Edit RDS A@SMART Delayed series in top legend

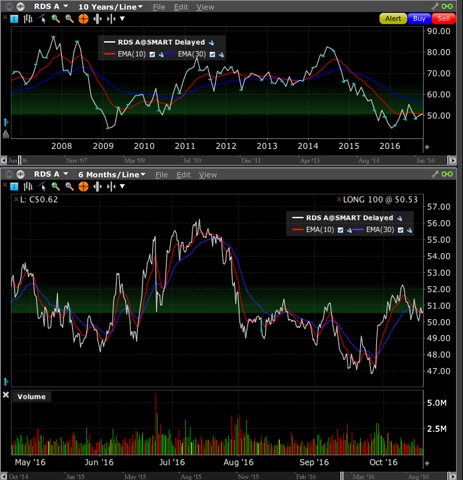(x=212, y=43)
